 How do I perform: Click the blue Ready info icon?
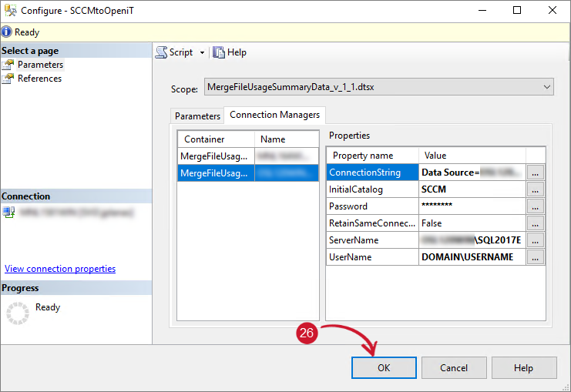(x=6, y=32)
